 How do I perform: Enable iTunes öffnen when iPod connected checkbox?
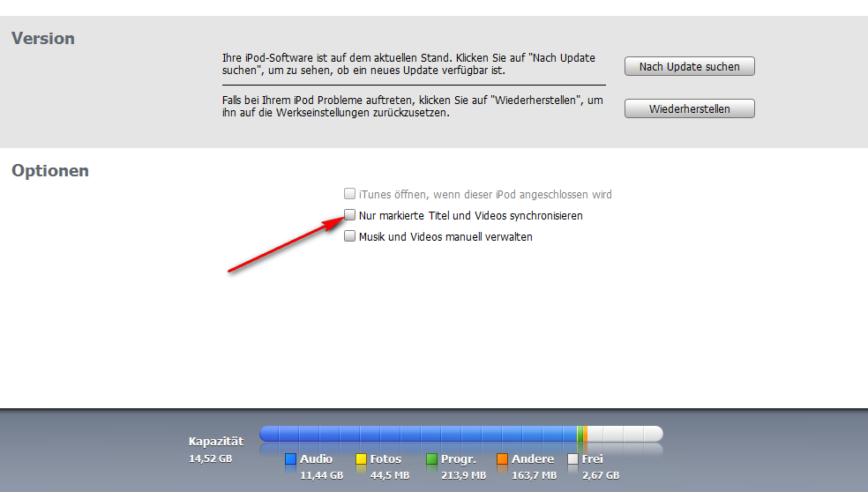point(349,194)
